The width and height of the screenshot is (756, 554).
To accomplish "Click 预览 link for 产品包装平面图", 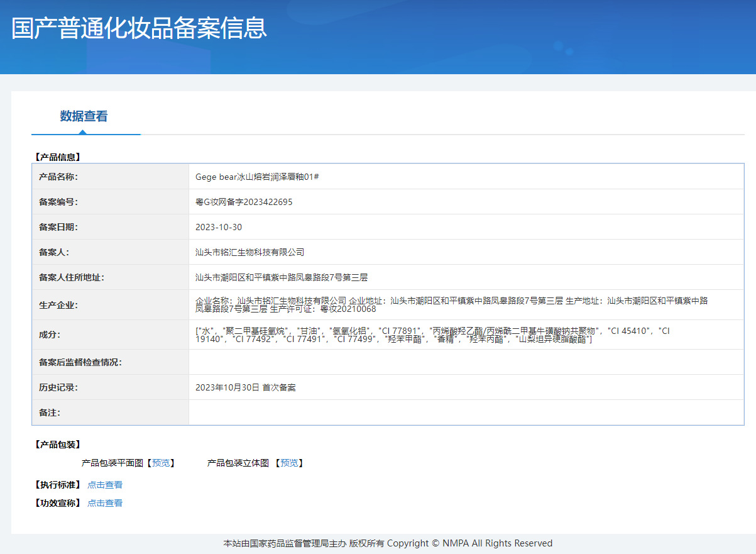I will click(161, 463).
